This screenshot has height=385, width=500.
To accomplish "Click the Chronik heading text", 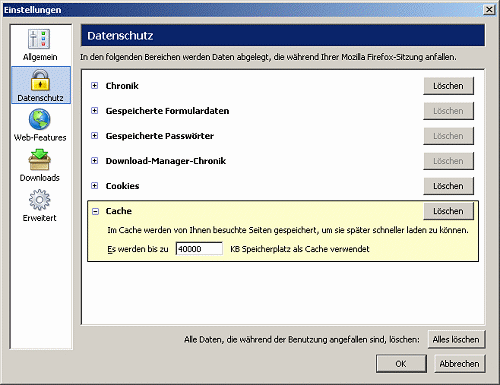I will click(122, 86).
